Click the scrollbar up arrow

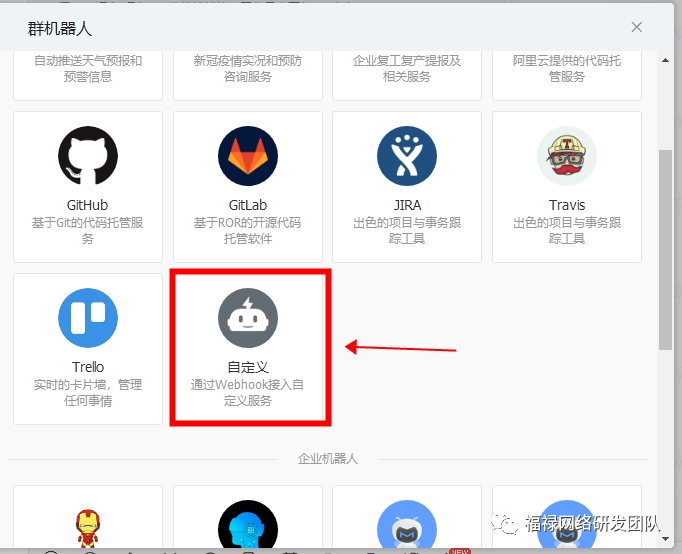tap(665, 60)
